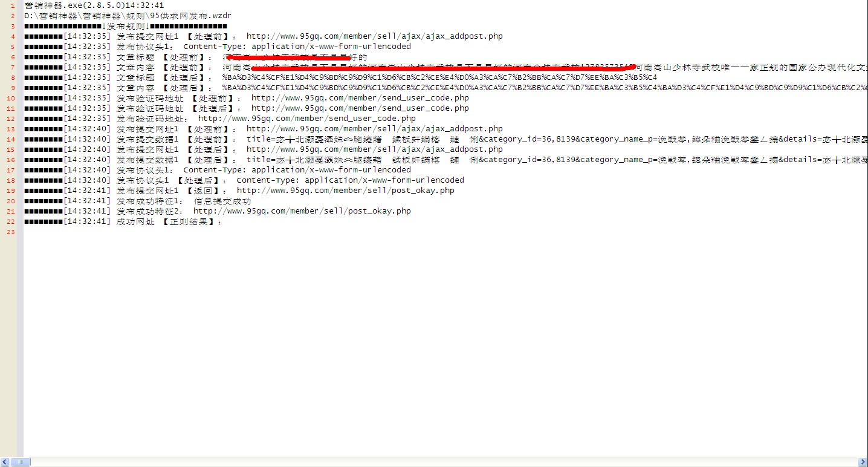
Task: Click the horizontal scrollbar thumb
Action: click(x=21, y=462)
